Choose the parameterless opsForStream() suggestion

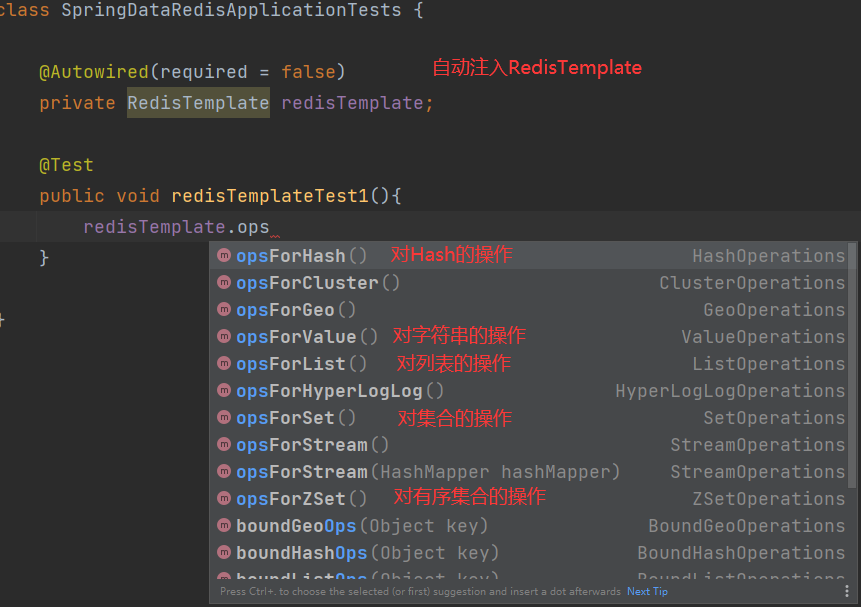[x=529, y=444]
